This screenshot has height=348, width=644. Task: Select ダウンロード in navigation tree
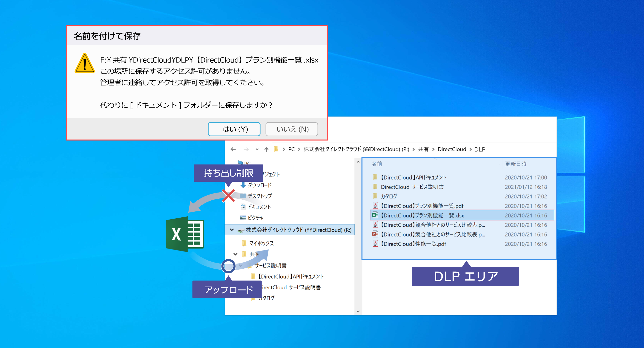click(260, 185)
